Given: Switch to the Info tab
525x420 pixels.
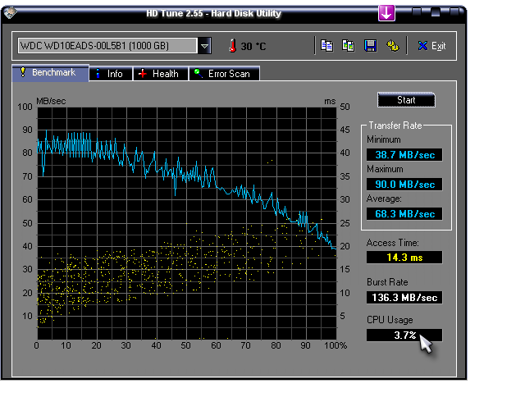Looking at the screenshot, I should point(111,74).
